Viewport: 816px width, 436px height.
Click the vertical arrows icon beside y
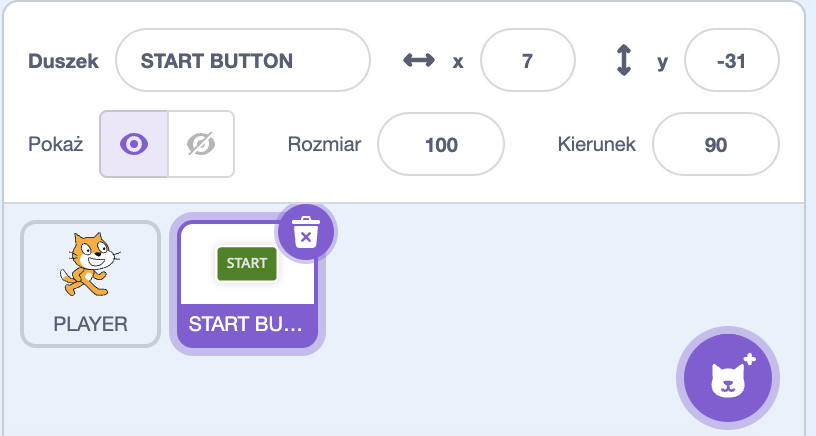(623, 60)
